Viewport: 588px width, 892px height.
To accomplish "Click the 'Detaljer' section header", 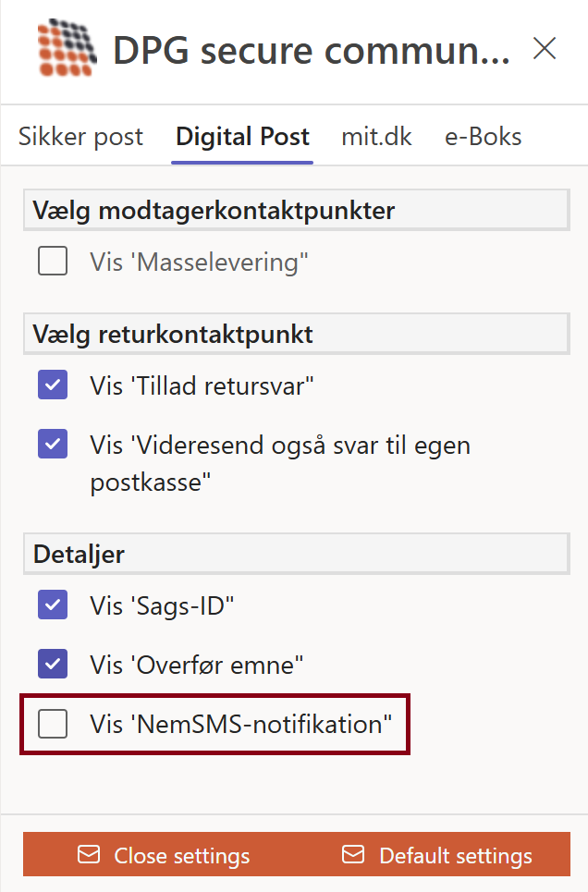I will pos(79,555).
